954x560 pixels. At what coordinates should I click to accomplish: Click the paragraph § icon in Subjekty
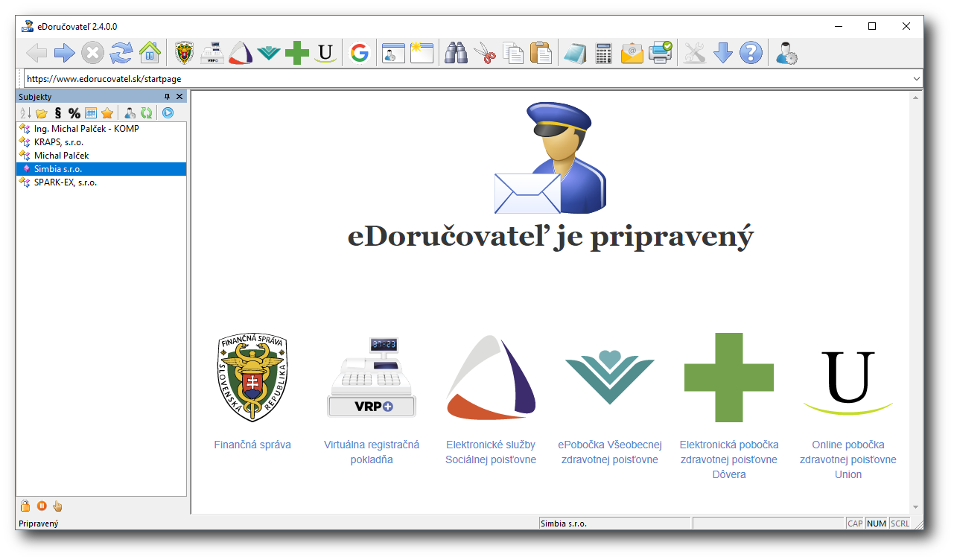click(x=57, y=113)
